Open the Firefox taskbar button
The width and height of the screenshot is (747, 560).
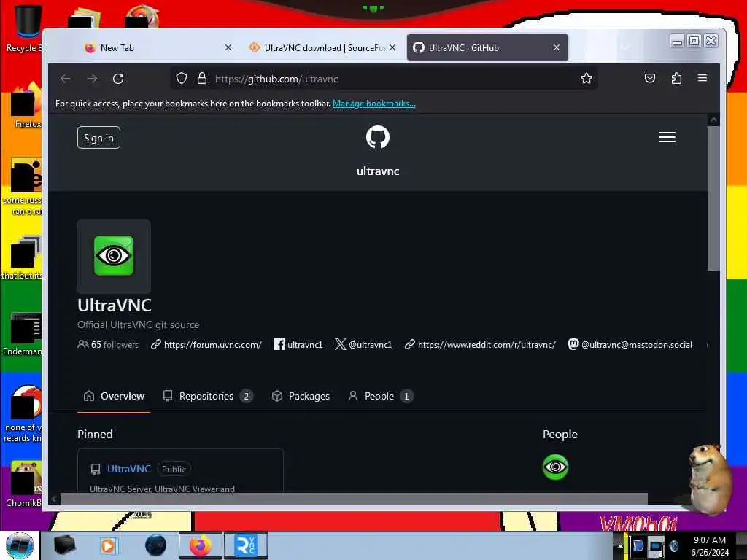[201, 545]
